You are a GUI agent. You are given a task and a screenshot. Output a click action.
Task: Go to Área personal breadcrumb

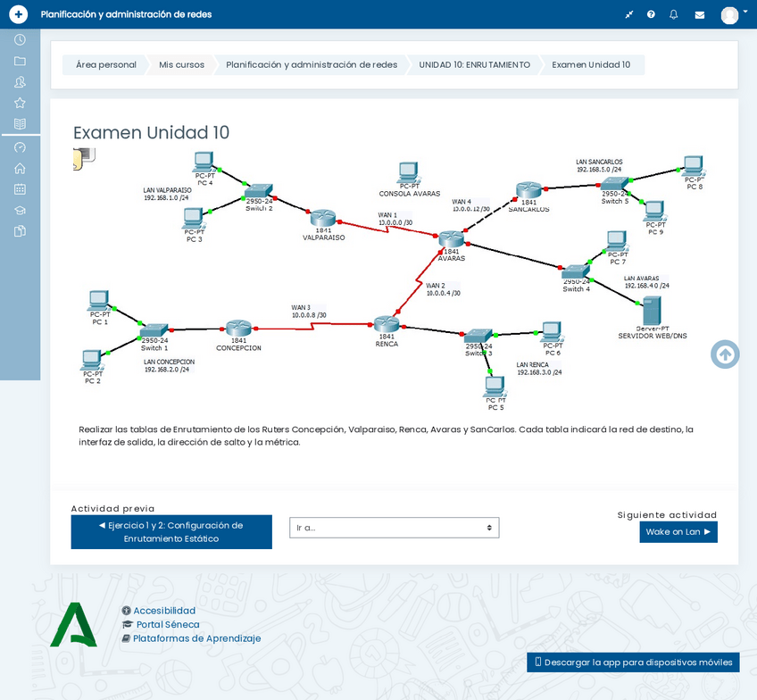coord(105,64)
